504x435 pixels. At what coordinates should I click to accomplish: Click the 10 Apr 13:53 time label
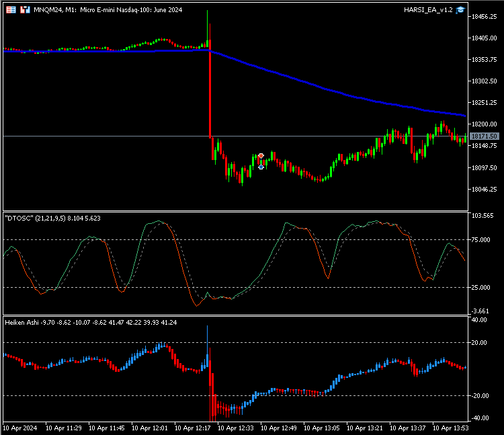point(451,428)
